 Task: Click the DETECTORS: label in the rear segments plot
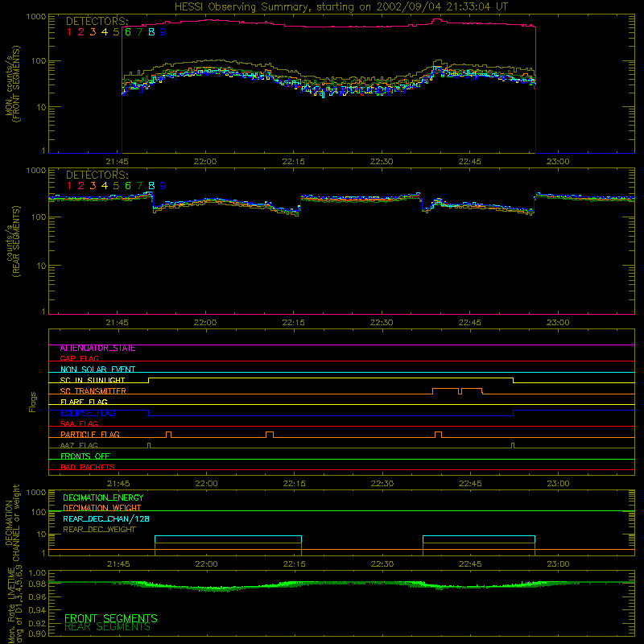(97, 175)
